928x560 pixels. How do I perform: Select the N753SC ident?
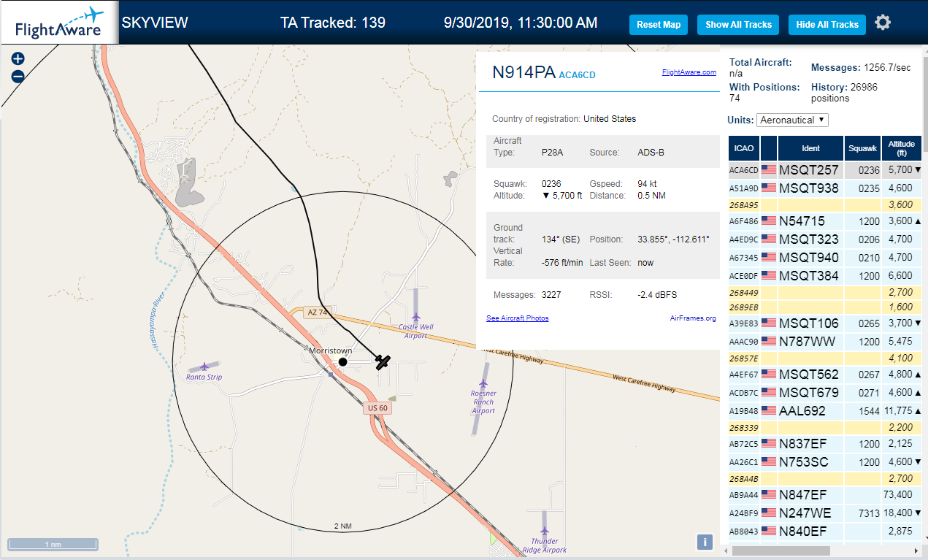click(804, 461)
